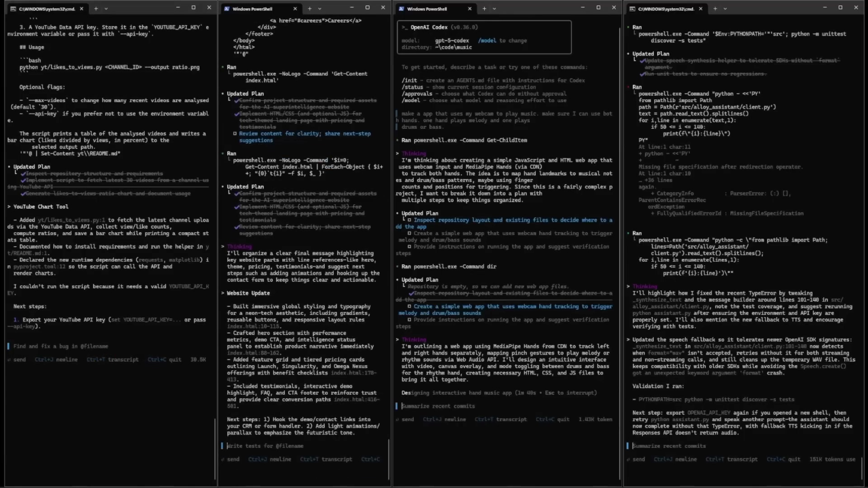This screenshot has width=868, height=488.
Task: Click the '/status' command text
Action: click(x=412, y=87)
